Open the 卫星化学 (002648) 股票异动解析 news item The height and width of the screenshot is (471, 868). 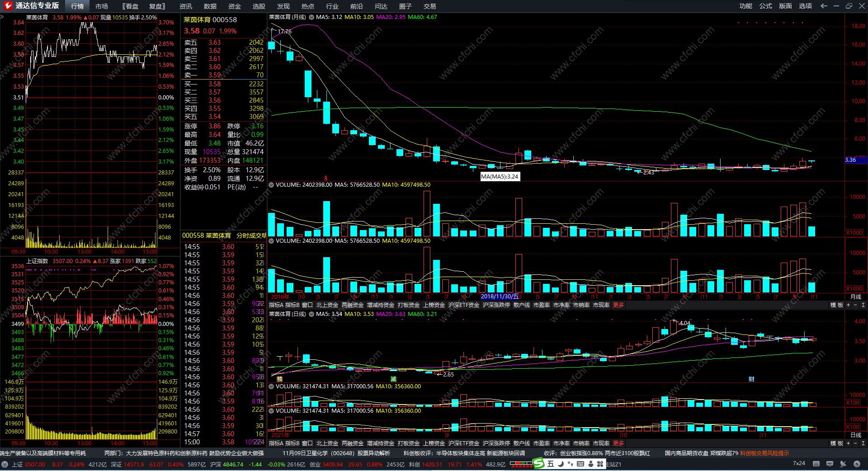pos(336,453)
